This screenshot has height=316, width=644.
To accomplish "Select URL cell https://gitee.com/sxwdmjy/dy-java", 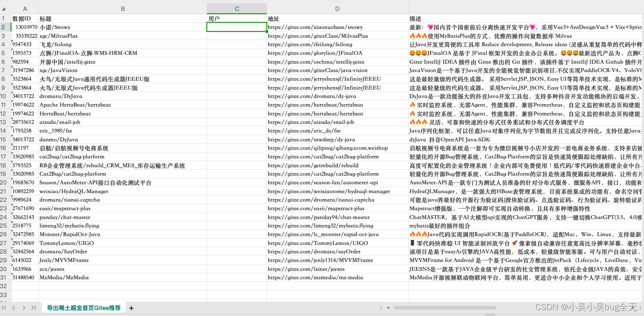I will point(337,140).
